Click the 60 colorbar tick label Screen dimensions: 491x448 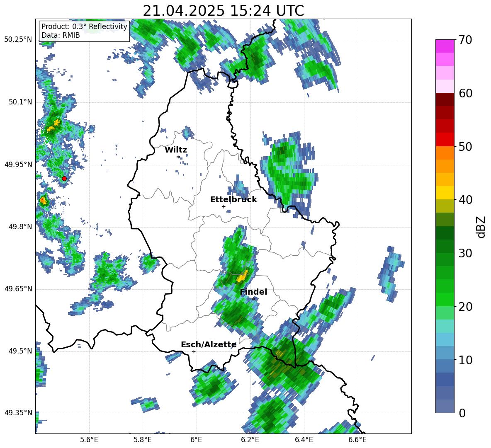[x=465, y=93]
